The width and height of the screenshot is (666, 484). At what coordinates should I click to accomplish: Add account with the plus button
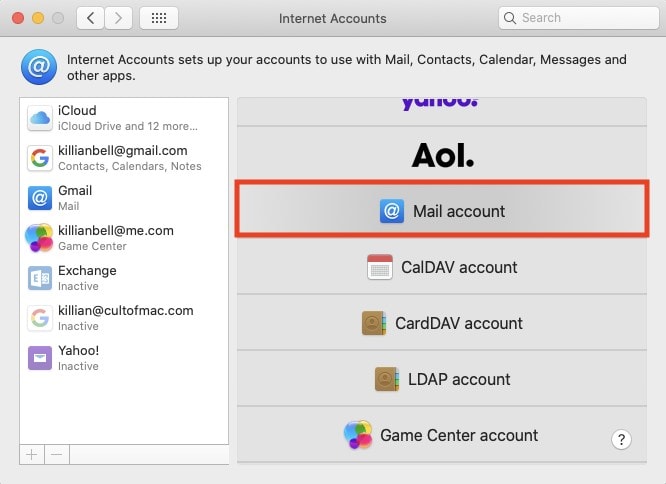(31, 455)
